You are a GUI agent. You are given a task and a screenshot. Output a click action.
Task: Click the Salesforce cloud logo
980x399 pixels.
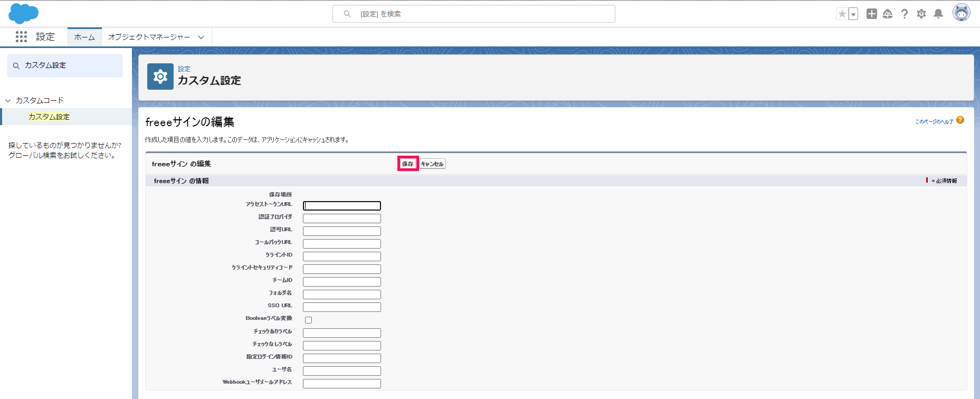point(23,13)
